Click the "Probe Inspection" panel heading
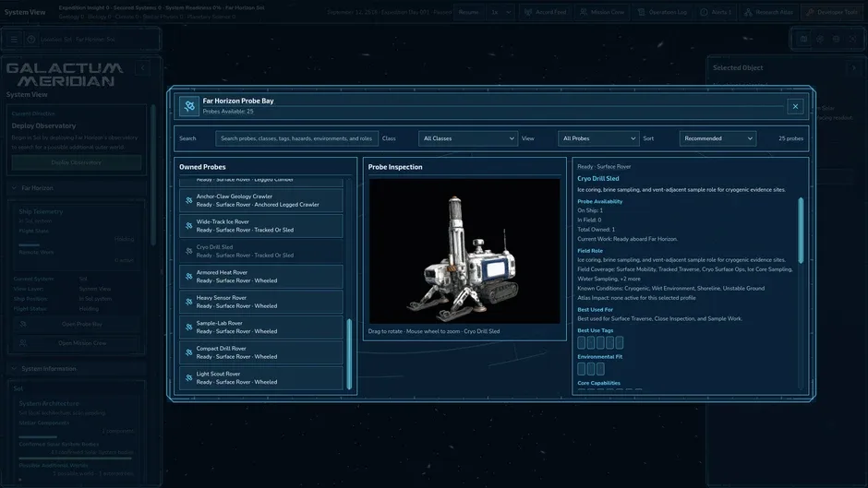This screenshot has width=868, height=488. coord(394,167)
